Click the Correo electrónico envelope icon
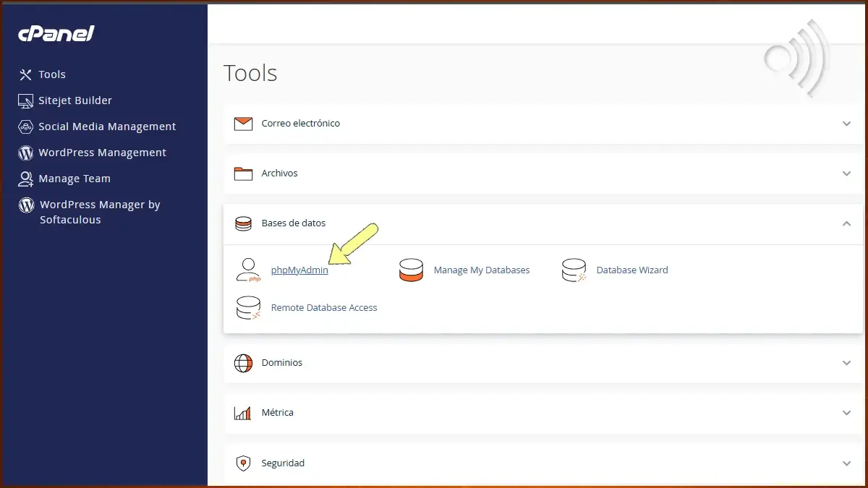Image resolution: width=868 pixels, height=488 pixels. pyautogui.click(x=243, y=123)
